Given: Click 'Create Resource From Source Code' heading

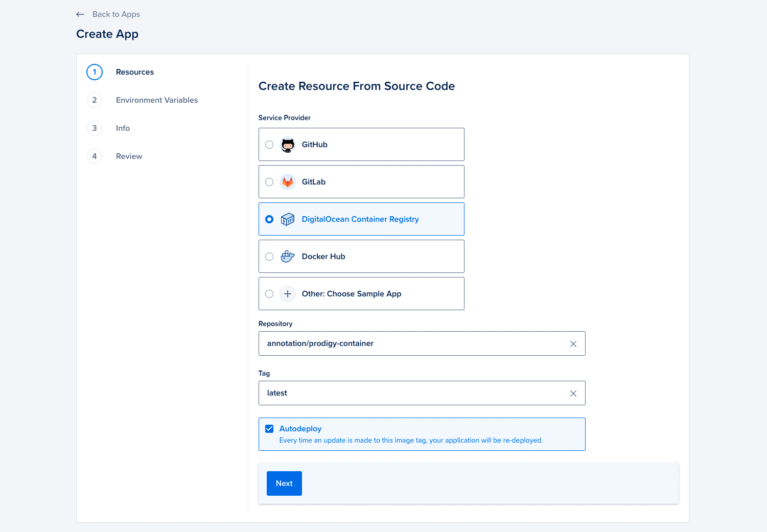Looking at the screenshot, I should click(x=357, y=86).
